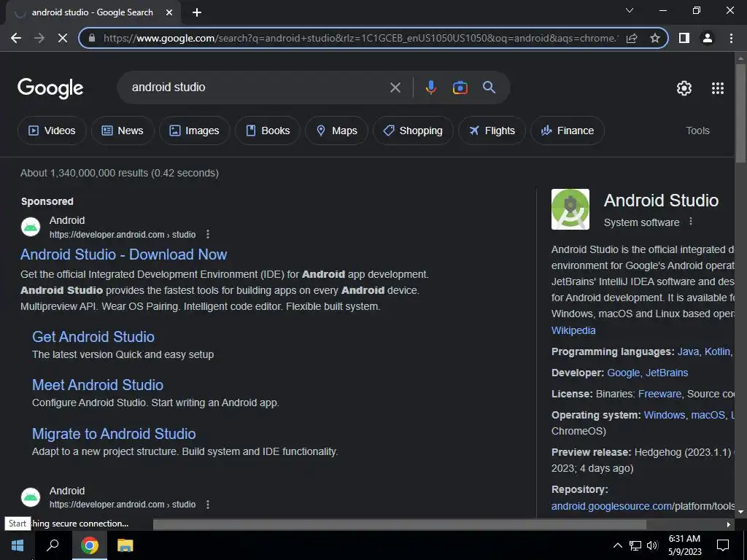Share this page from address bar
Viewport: 747px width, 560px height.
click(x=632, y=38)
